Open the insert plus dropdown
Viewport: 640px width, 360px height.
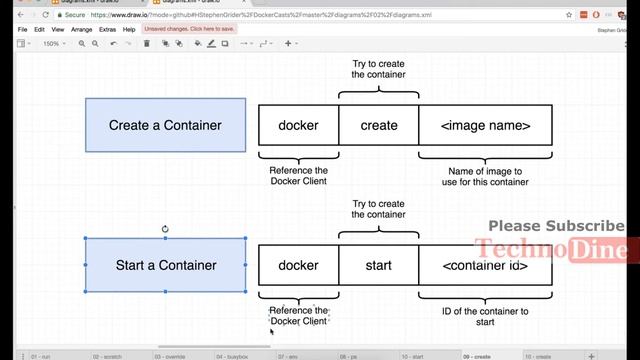(291, 43)
